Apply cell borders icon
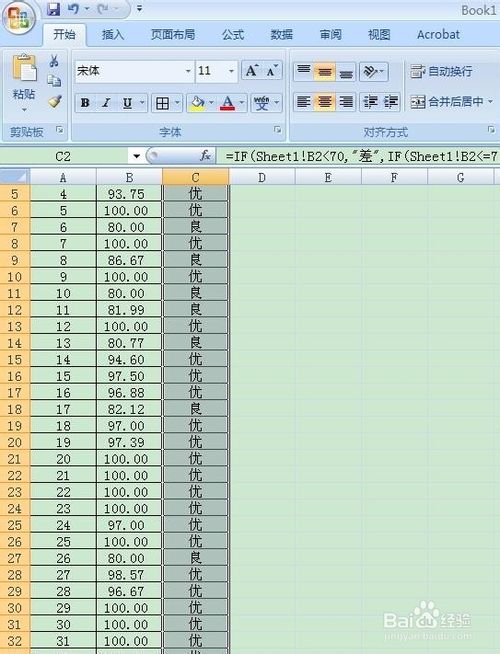Image resolution: width=500 pixels, height=654 pixels. coord(162,103)
